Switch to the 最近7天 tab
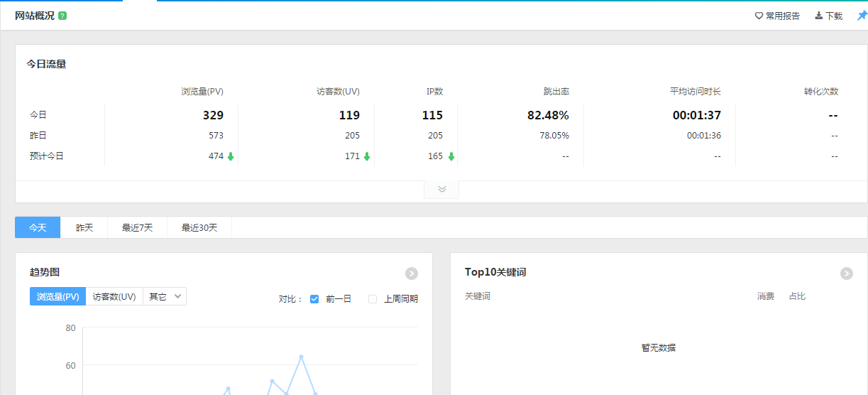The width and height of the screenshot is (868, 395). coord(138,227)
